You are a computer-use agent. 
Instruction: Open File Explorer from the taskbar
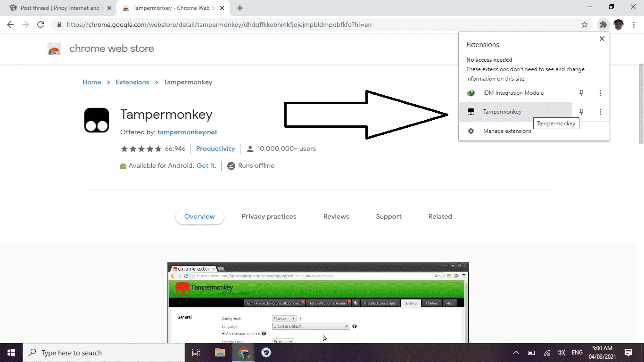point(220,353)
